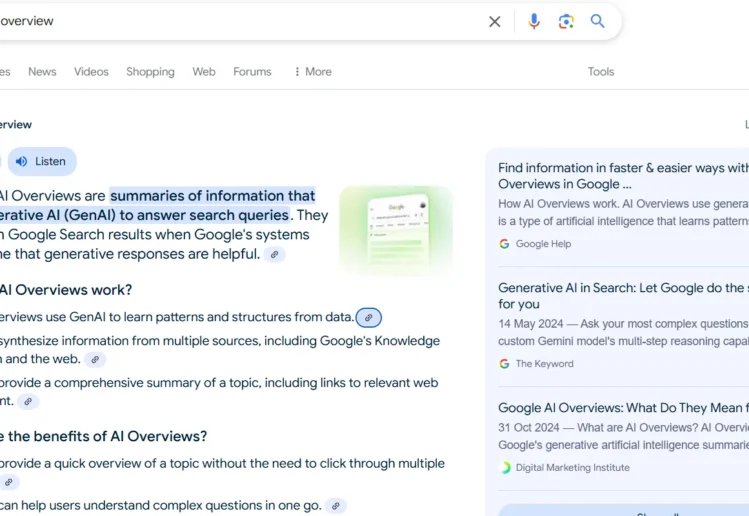Screen dimensions: 749x516
Task: Open link icon after 'and the web.'
Action: (95, 360)
